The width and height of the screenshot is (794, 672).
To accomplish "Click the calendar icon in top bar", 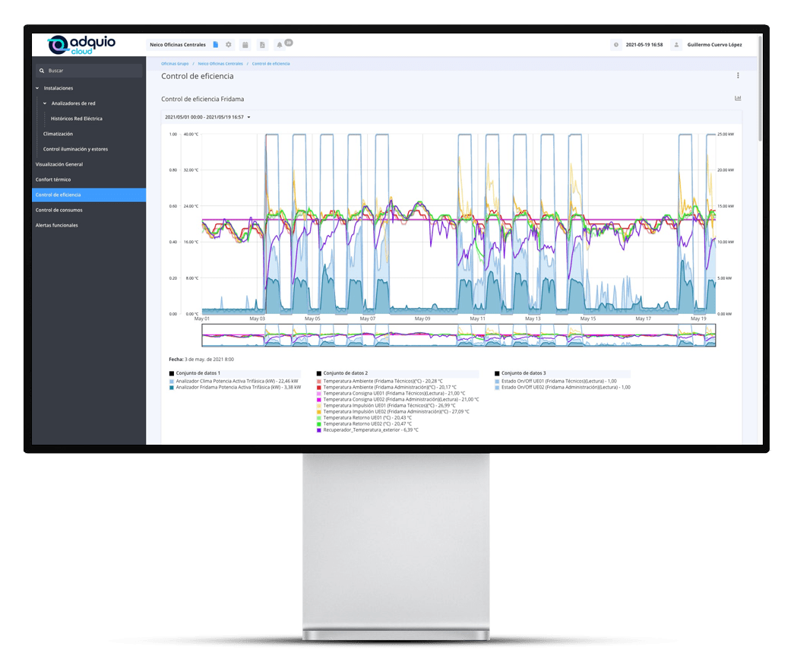I will point(245,45).
